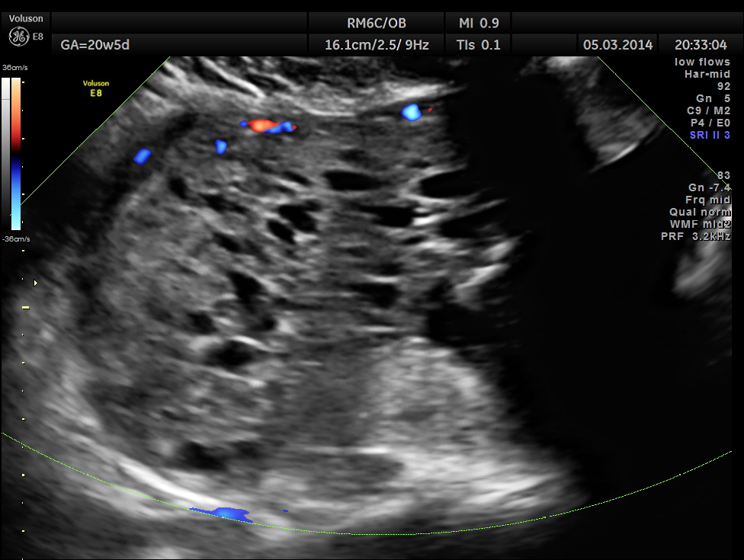Click the 16.1cm/2.5/9Hz depth readout

[x=377, y=45]
